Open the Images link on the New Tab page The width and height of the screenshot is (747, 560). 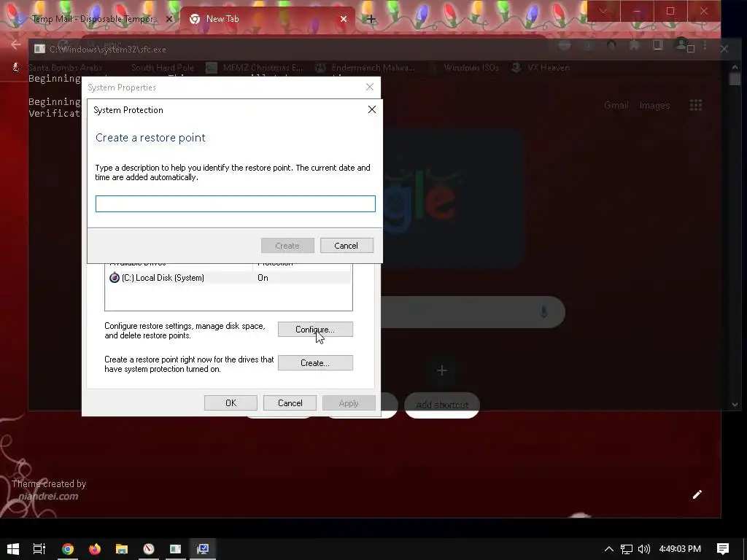[654, 105]
